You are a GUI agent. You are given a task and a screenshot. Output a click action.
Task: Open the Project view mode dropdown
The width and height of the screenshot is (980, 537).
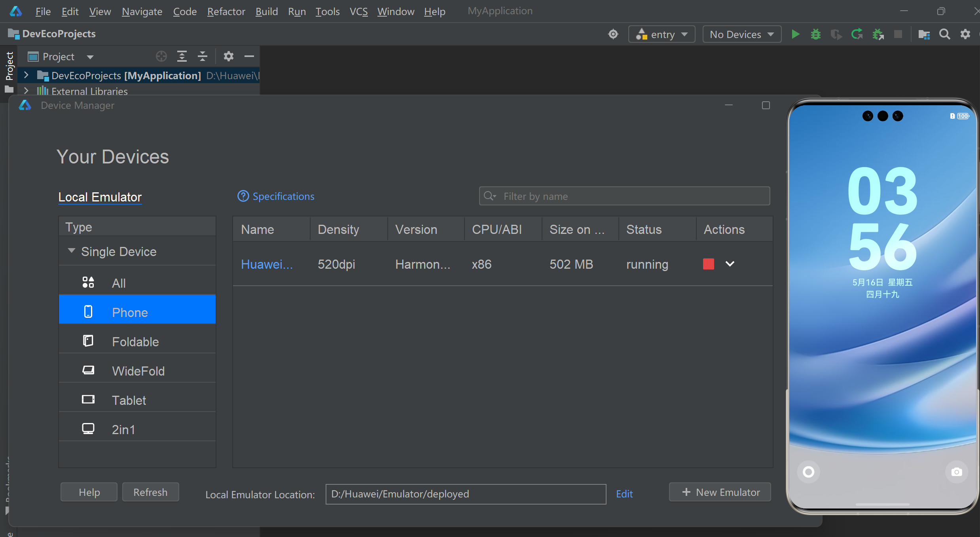(x=61, y=57)
